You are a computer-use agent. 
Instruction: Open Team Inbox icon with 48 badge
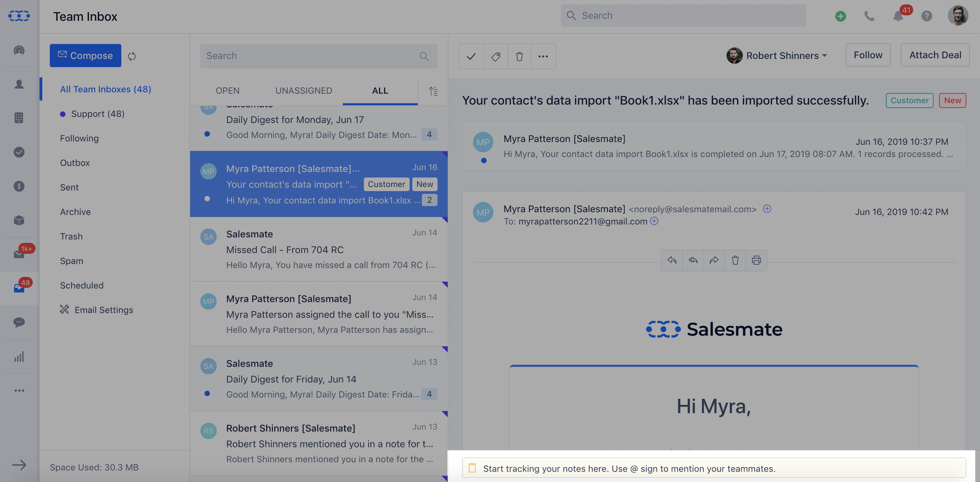[x=19, y=288]
